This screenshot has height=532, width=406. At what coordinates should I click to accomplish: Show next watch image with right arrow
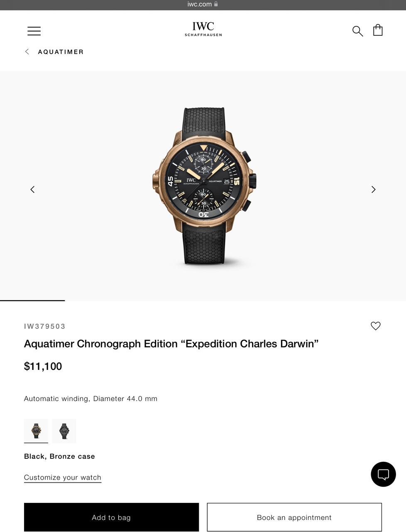[x=373, y=190]
